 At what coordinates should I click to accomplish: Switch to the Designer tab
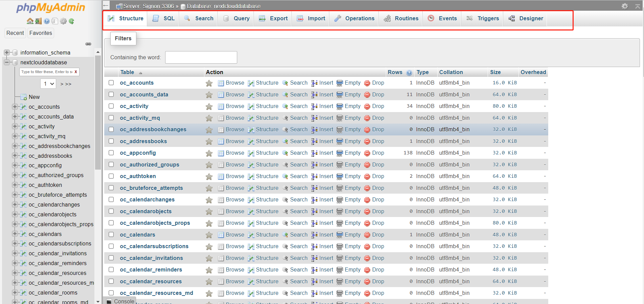point(526,19)
